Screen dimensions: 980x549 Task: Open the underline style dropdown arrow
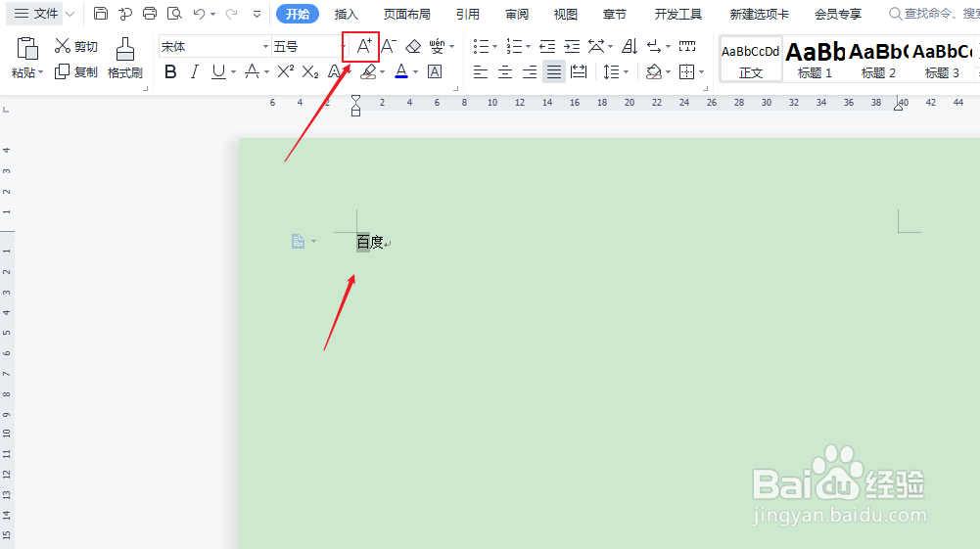click(x=233, y=72)
